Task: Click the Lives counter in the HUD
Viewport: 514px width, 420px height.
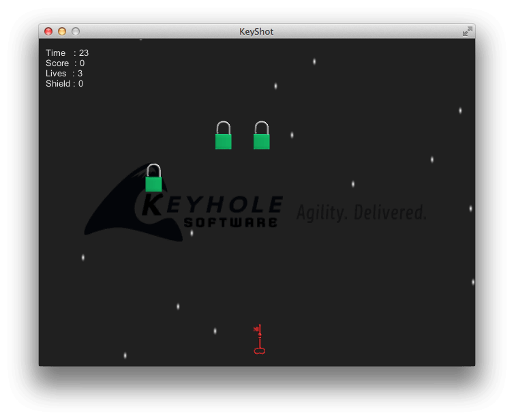Action: pyautogui.click(x=64, y=74)
